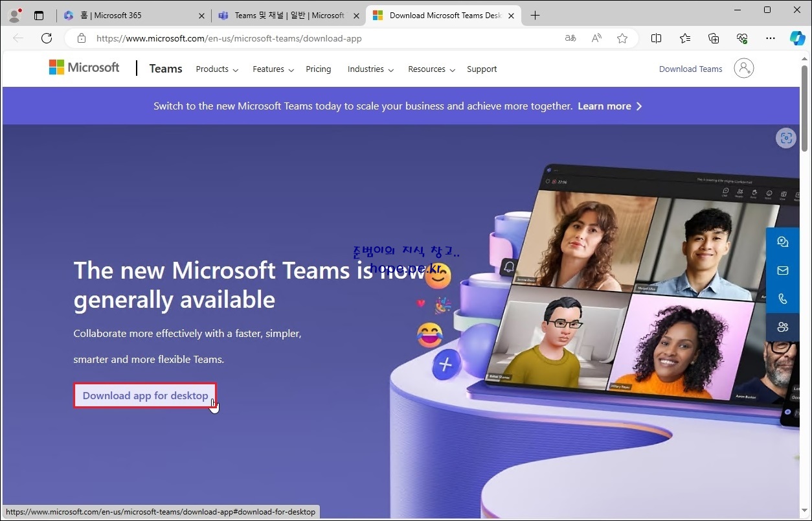View site information lock icon
The width and height of the screenshot is (812, 521).
(82, 38)
